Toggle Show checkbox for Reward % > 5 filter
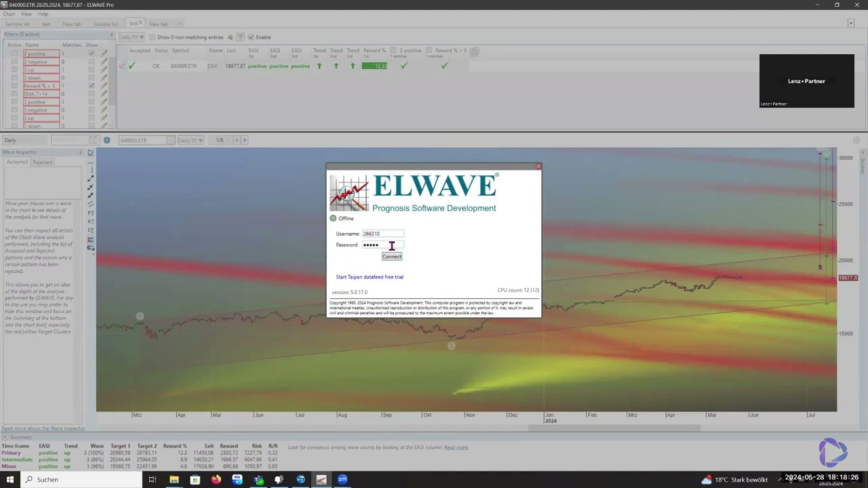This screenshot has height=488, width=868. (92, 86)
